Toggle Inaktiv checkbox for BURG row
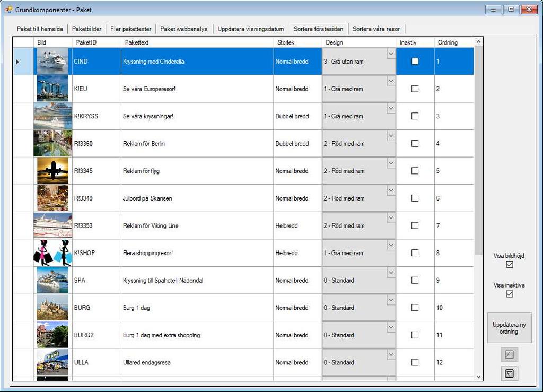 tap(415, 308)
